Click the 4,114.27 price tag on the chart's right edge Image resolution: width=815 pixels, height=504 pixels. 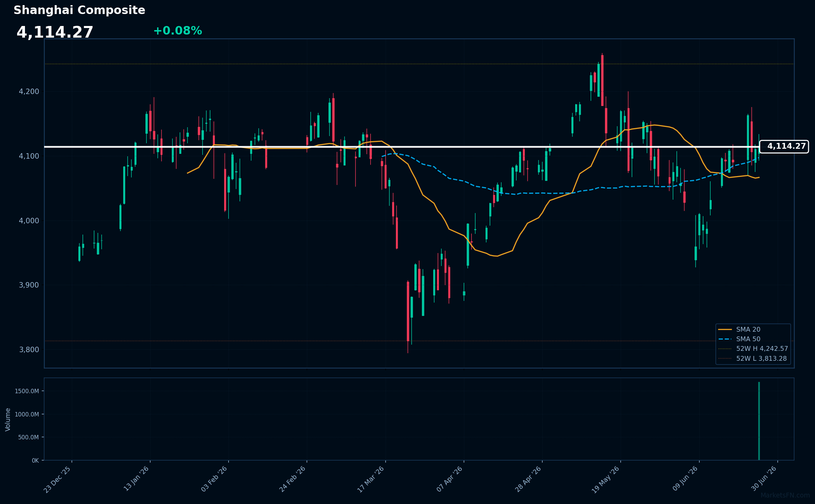click(784, 146)
